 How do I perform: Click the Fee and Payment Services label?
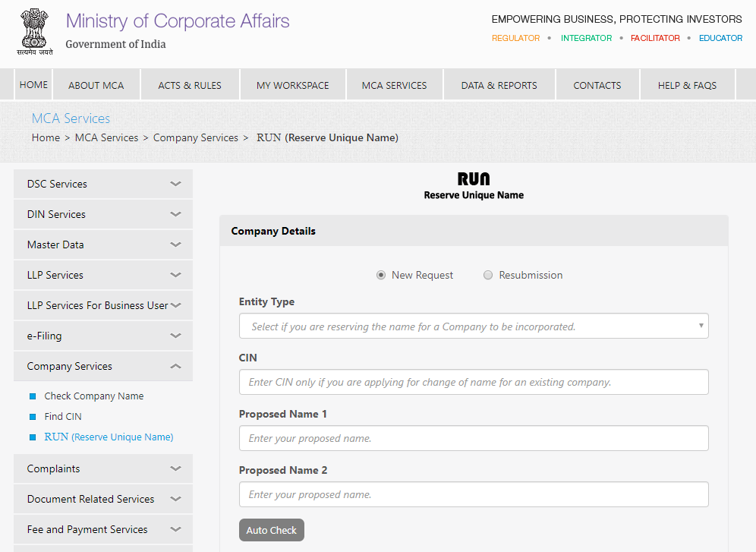[x=87, y=530]
